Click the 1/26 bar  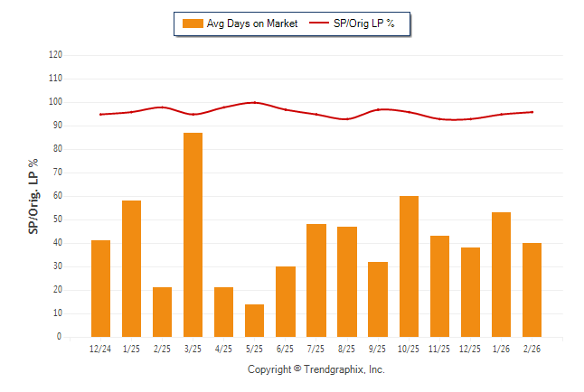pos(501,275)
